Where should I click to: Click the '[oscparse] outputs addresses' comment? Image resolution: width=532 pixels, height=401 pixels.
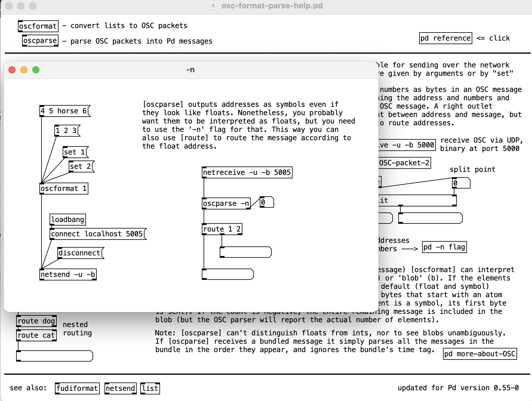coord(249,125)
